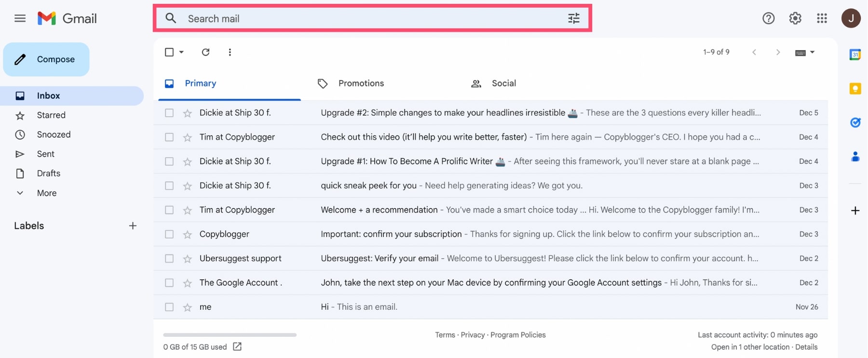Open the More options three-dot menu
Viewport: 868px width, 358px height.
(230, 52)
